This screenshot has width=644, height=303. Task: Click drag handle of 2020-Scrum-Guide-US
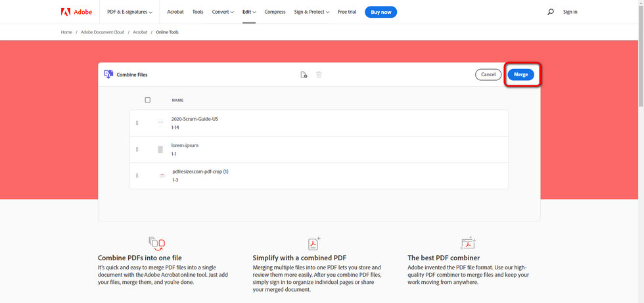pos(137,123)
